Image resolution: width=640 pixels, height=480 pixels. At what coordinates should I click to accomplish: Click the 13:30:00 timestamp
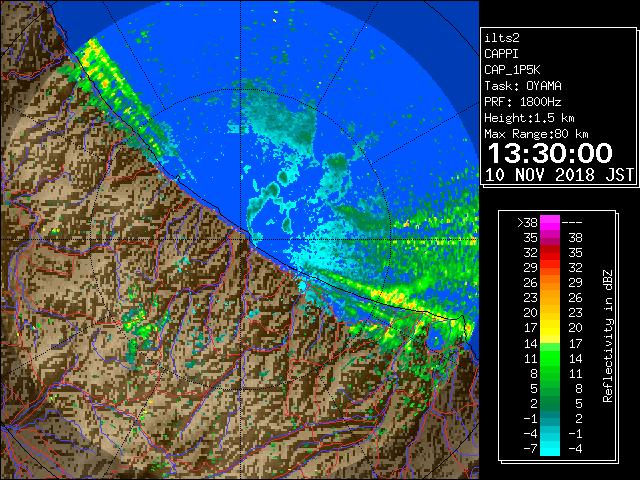click(550, 153)
